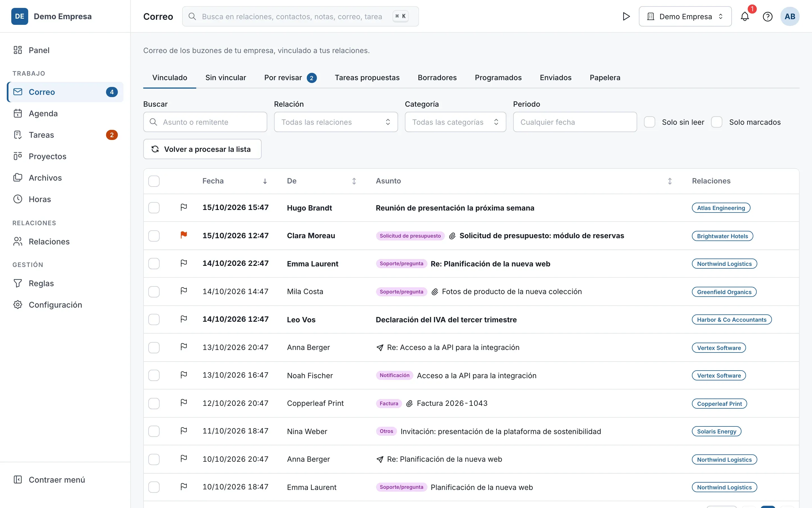Enable Solo sin leer checkbox
Screen dimensions: 812x508
(650, 122)
